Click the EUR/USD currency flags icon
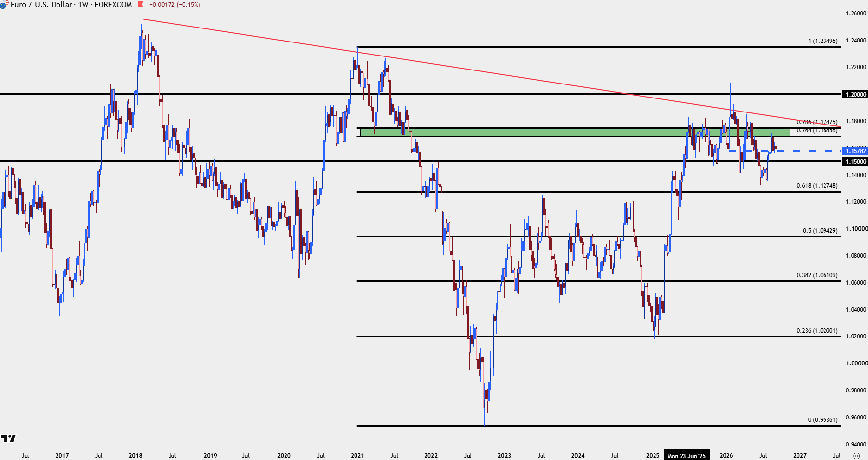The height and width of the screenshot is (460, 868). pyautogui.click(x=4, y=5)
